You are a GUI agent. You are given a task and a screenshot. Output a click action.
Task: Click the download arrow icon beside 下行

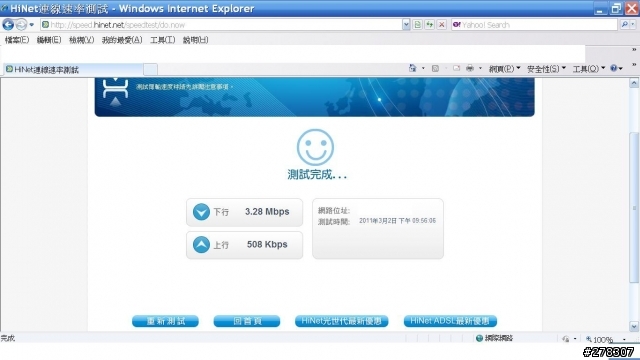[201, 212]
